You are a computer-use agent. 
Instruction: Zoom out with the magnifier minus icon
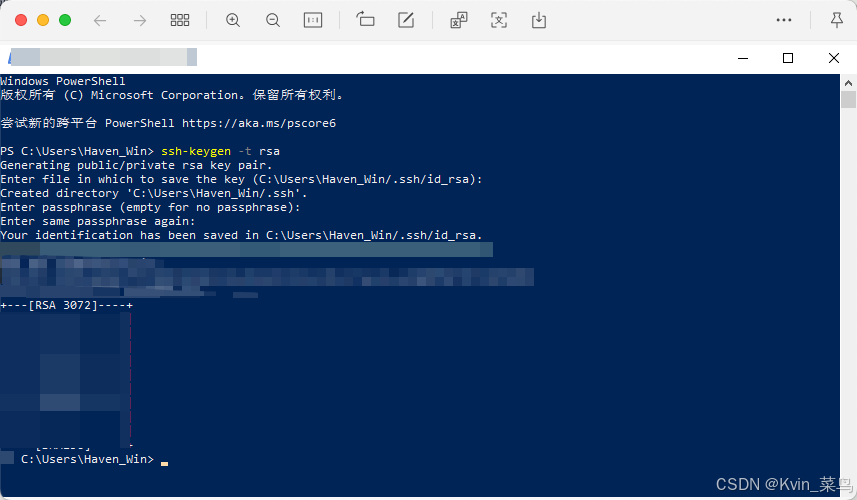tap(273, 21)
